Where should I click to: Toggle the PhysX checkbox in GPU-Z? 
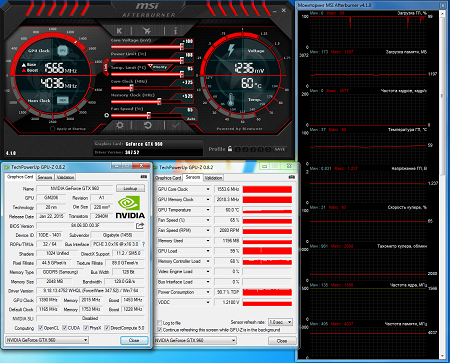pyautogui.click(x=86, y=328)
